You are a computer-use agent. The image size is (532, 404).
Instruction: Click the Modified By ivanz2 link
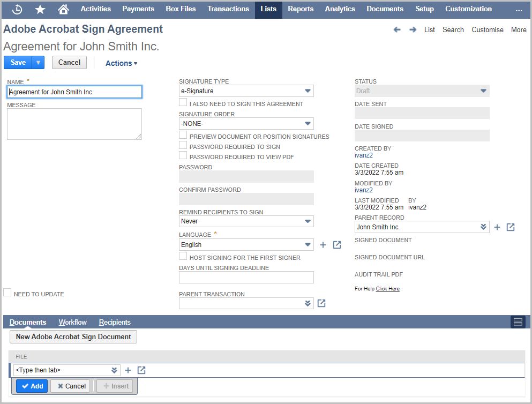364,190
